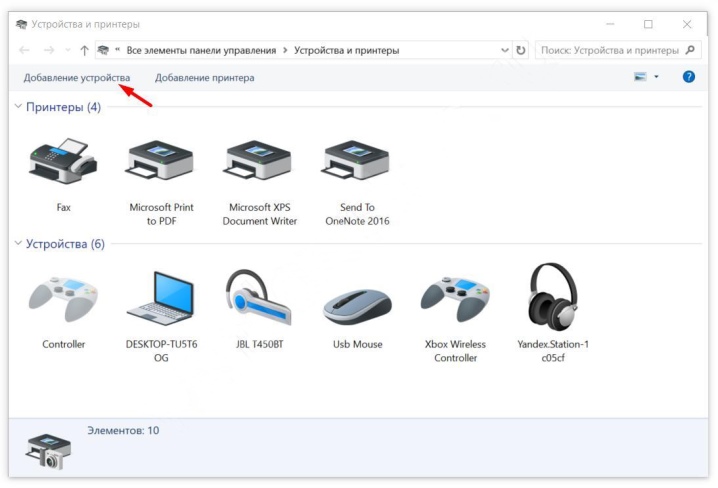
Task: Open the help icon
Action: pos(688,77)
